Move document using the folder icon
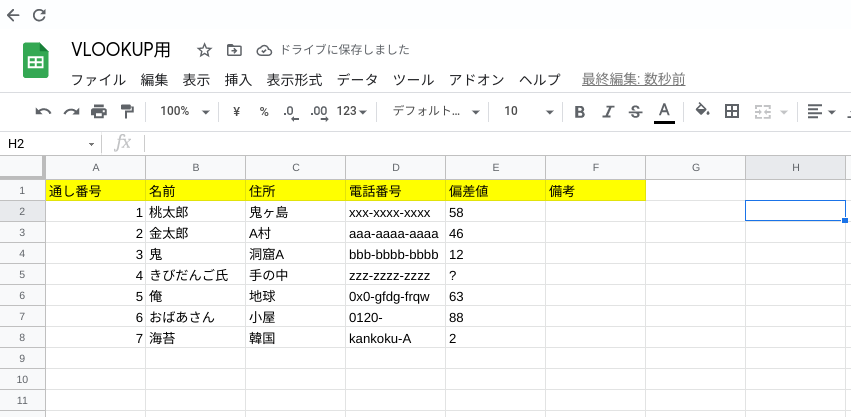The width and height of the screenshot is (851, 417). pos(234,50)
